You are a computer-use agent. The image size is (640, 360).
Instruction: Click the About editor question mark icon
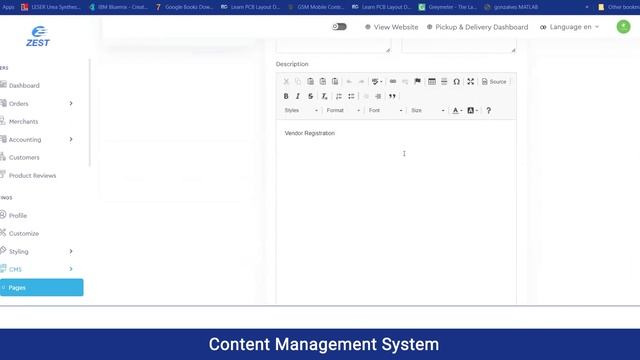488,111
